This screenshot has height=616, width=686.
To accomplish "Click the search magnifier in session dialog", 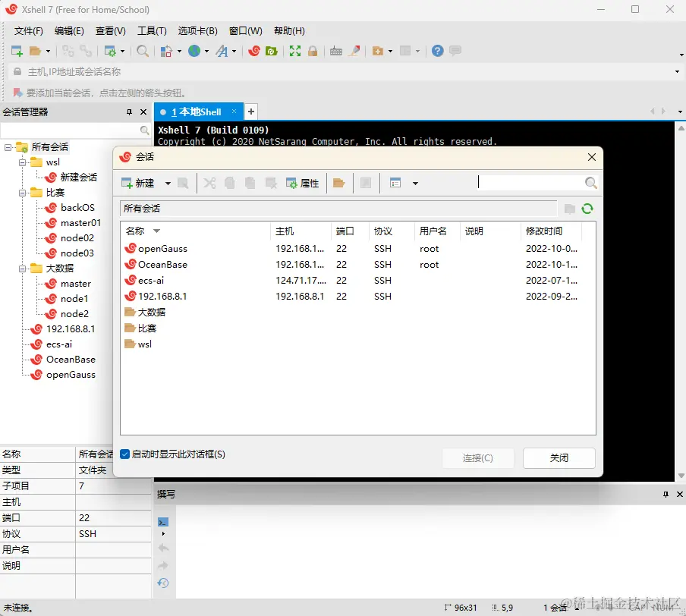I will 590,183.
